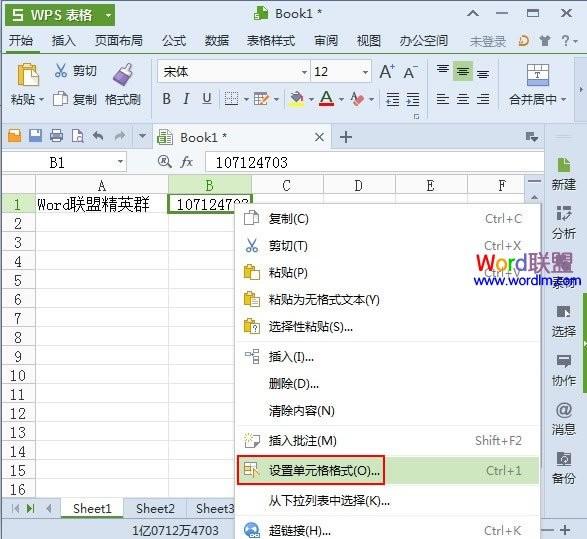Expand the font size 12 dropdown
The height and width of the screenshot is (539, 587).
365,71
